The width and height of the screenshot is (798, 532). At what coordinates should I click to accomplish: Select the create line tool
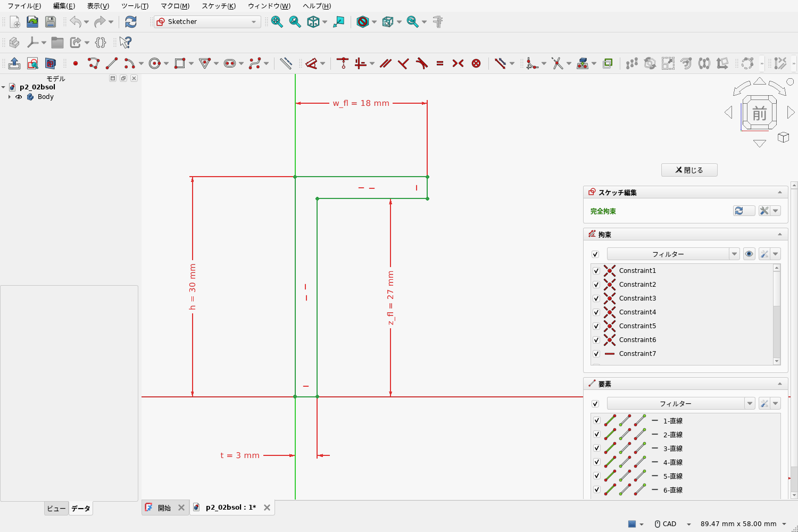112,63
